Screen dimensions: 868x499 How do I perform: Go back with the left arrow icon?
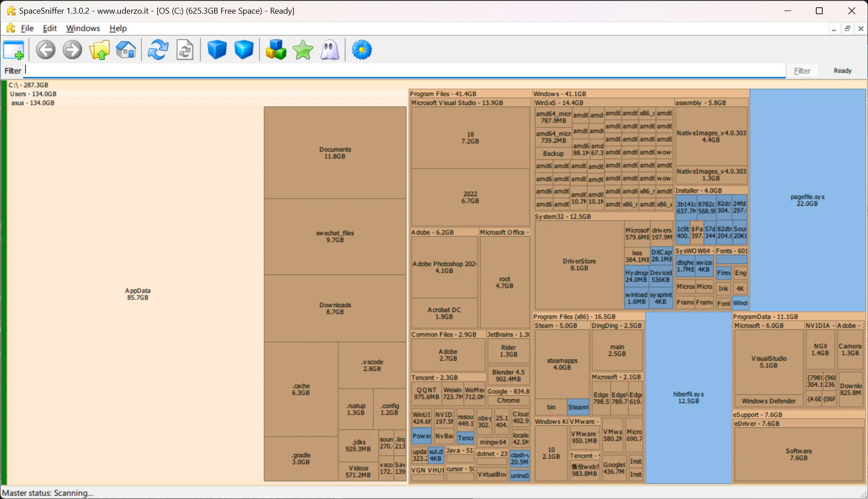pyautogui.click(x=46, y=50)
